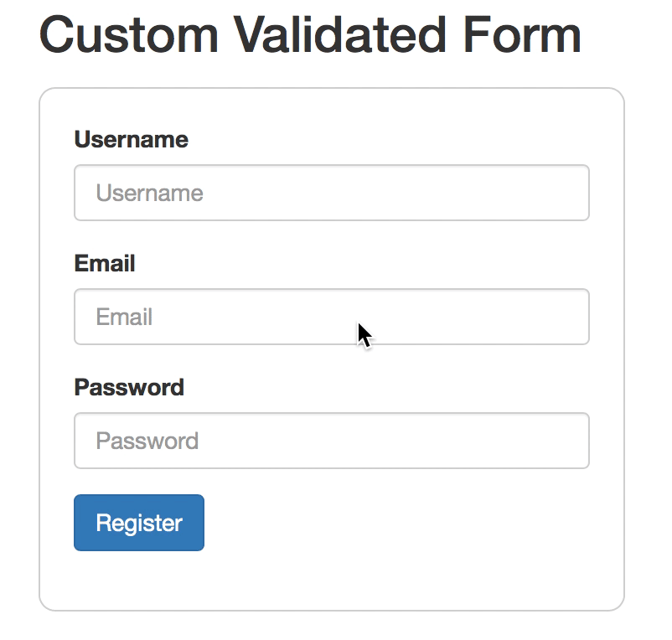Click the Register button

(139, 523)
